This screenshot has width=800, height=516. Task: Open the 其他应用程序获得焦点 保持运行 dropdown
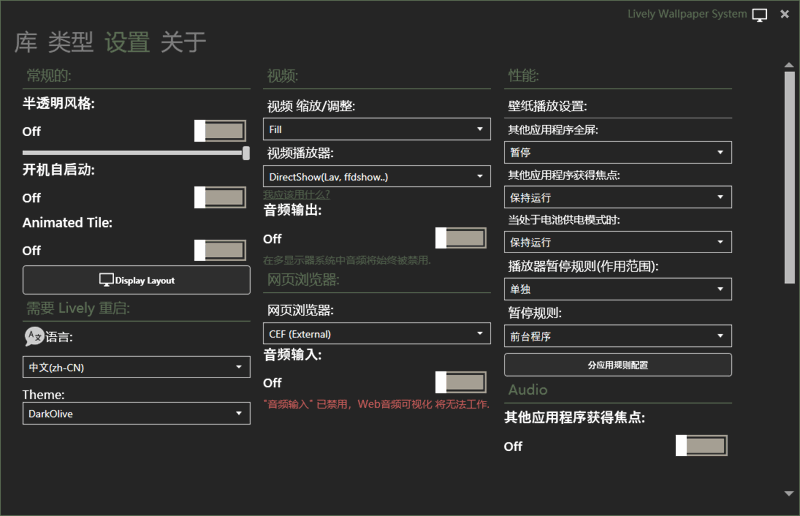(618, 197)
